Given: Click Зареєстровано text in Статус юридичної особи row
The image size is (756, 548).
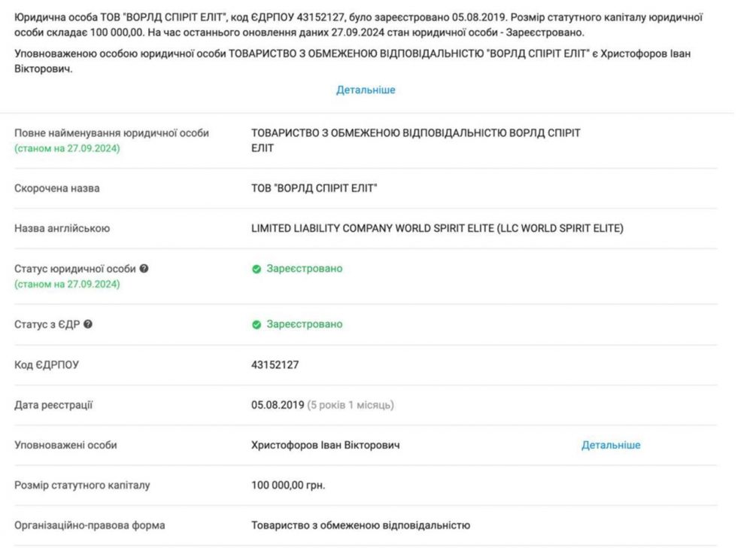Looking at the screenshot, I should point(304,269).
